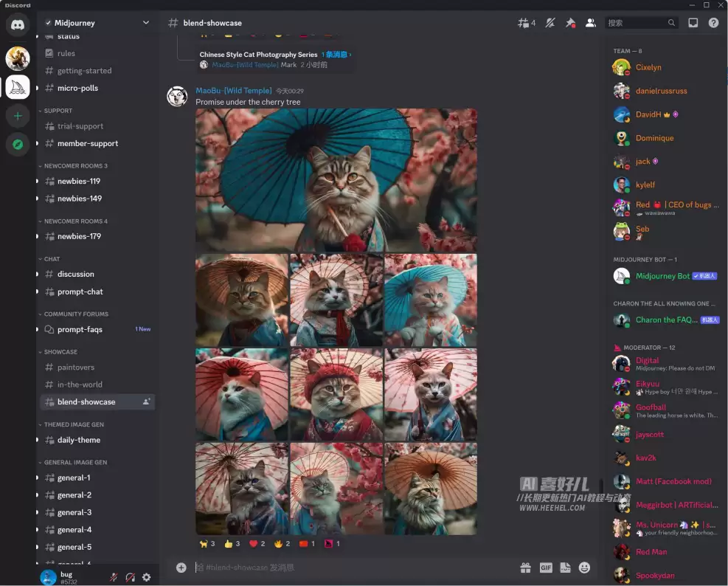This screenshot has width=728, height=586.
Task: Open the emoji picker icon
Action: (x=584, y=568)
